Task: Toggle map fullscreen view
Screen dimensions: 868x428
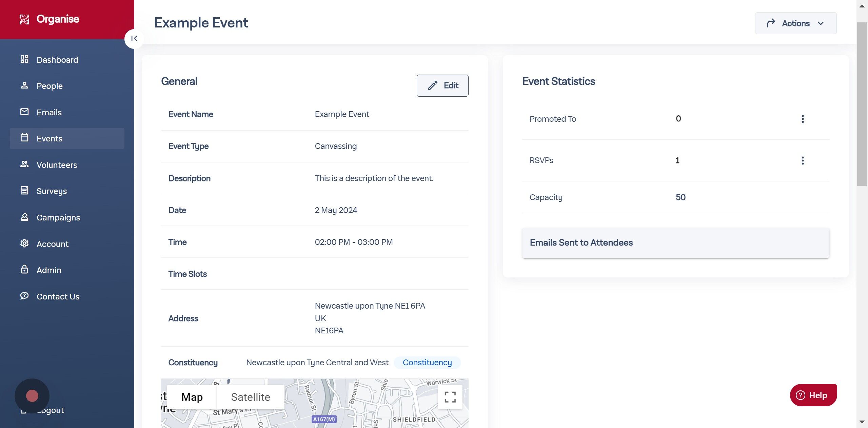Action: pos(450,397)
